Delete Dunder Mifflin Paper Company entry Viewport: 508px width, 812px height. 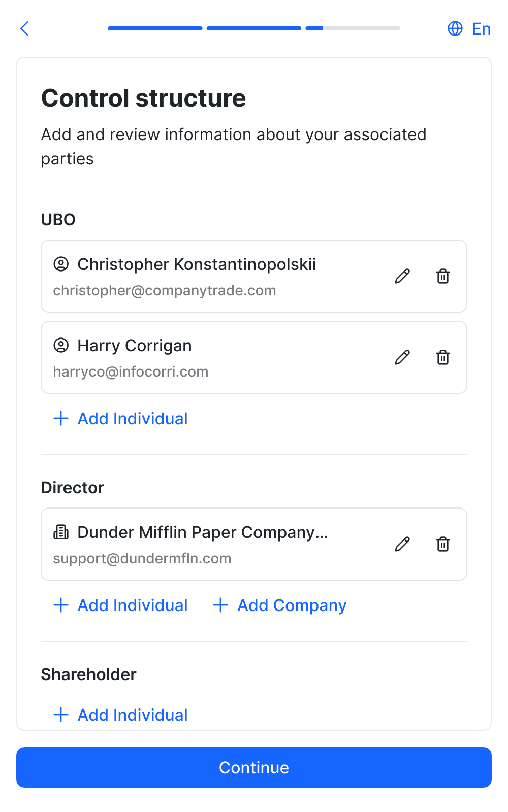pyautogui.click(x=443, y=544)
